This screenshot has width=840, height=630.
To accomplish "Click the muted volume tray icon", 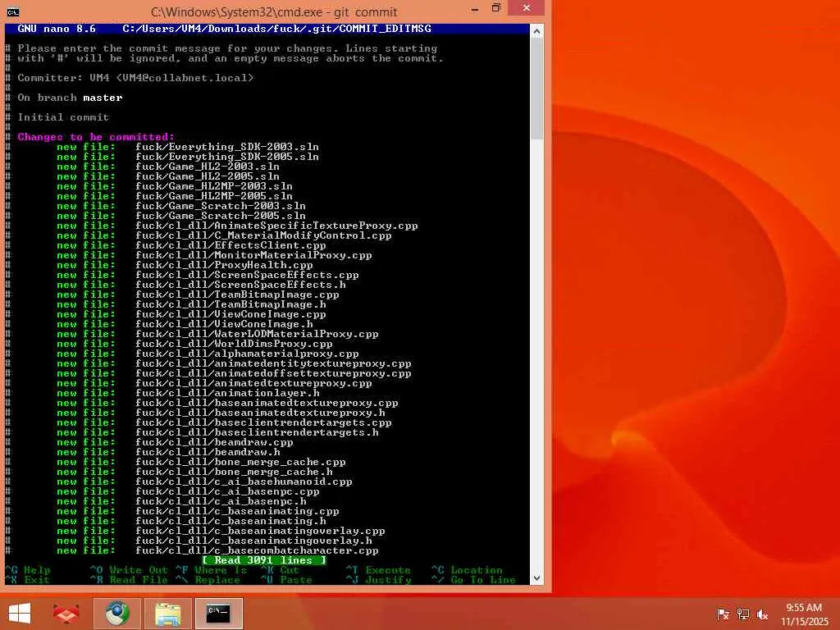I will pos(762,614).
